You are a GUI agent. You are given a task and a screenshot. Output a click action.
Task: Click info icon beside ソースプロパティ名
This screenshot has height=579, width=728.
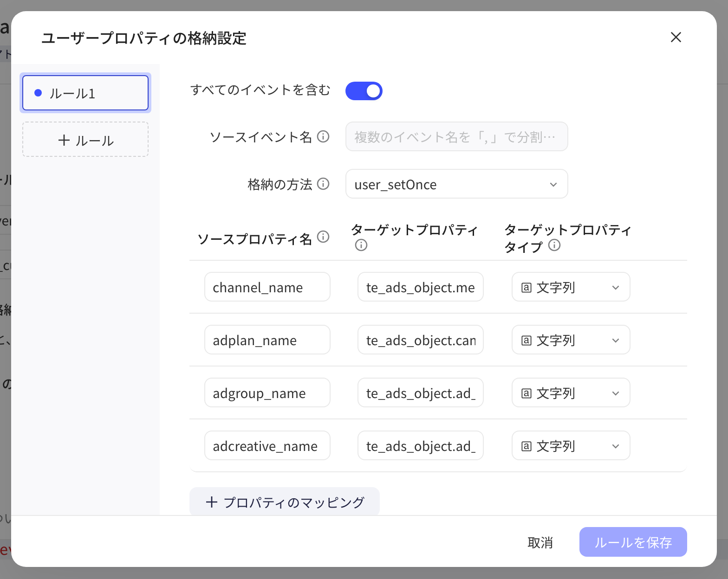tap(323, 237)
